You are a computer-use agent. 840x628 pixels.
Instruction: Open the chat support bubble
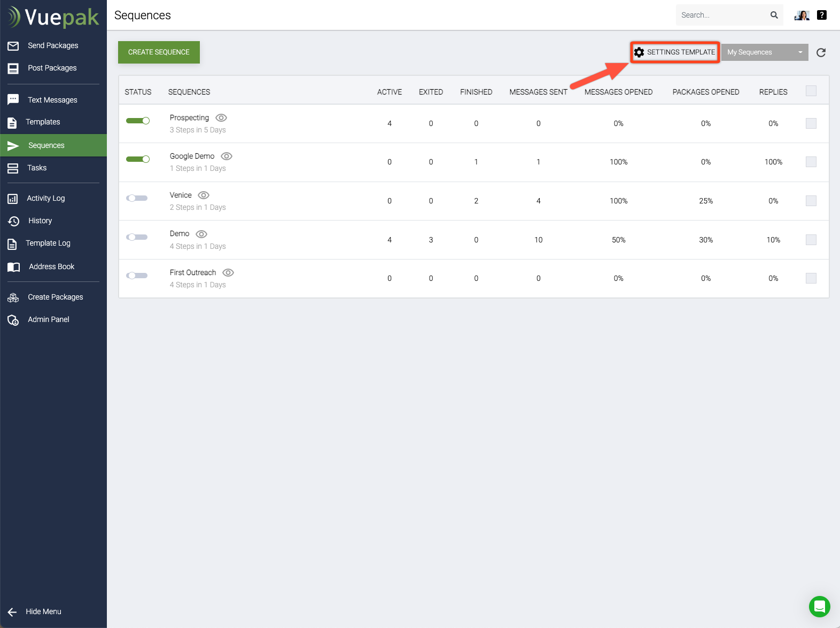819,606
